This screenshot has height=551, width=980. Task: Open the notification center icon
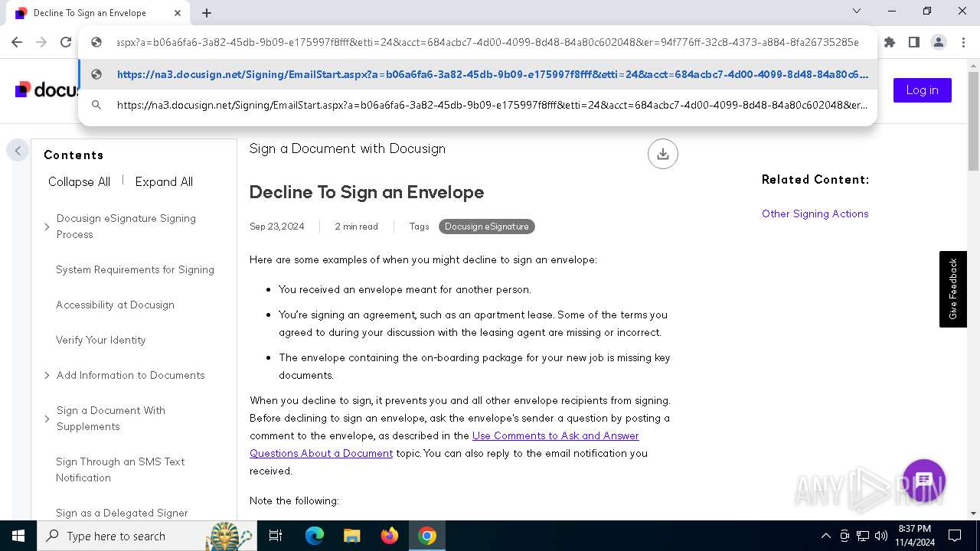coord(955,536)
